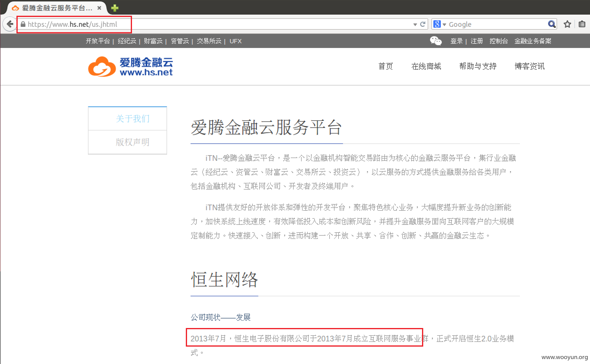Click the www.hs.net text beside the logo
This screenshot has width=590, height=364.
(x=146, y=72)
